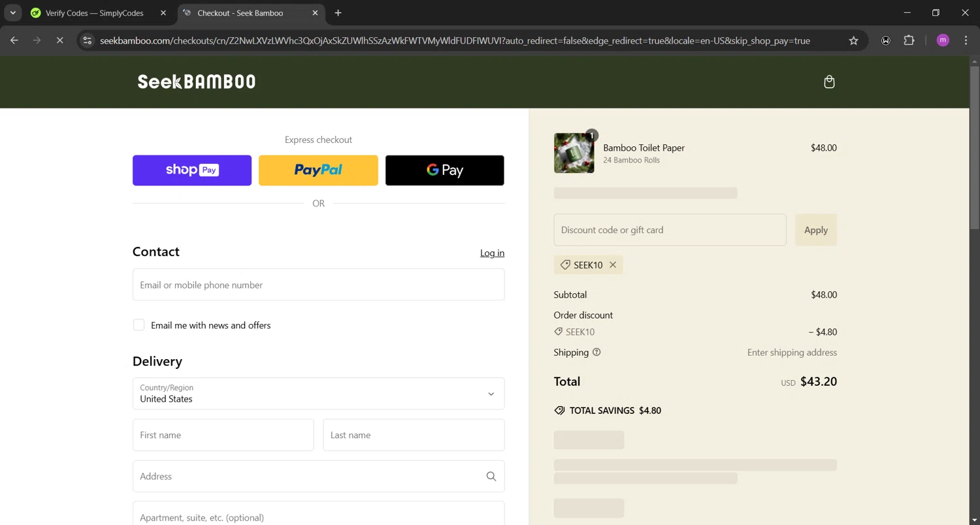
Task: Open the tab search dropdown arrow
Action: click(12, 13)
